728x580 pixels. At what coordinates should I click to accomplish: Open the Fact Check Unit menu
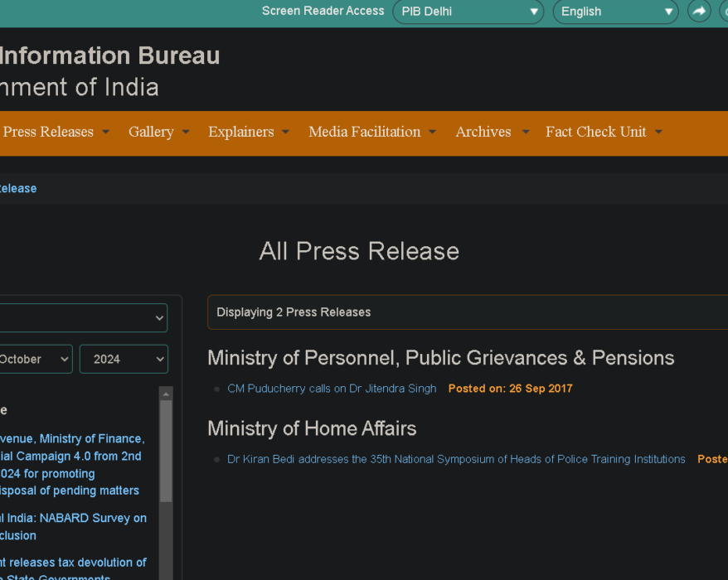point(604,132)
